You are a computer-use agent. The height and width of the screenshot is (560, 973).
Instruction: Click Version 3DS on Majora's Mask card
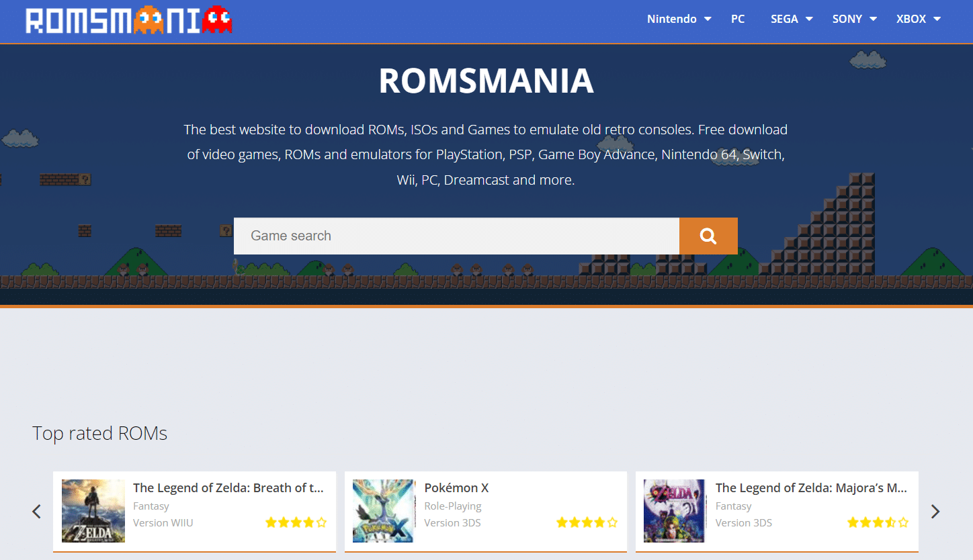point(743,523)
